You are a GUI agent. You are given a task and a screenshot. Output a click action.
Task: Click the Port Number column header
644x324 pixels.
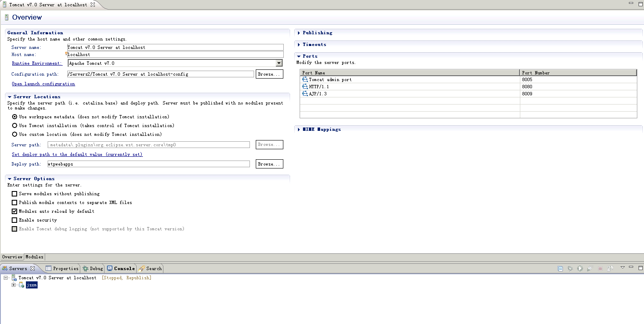578,73
